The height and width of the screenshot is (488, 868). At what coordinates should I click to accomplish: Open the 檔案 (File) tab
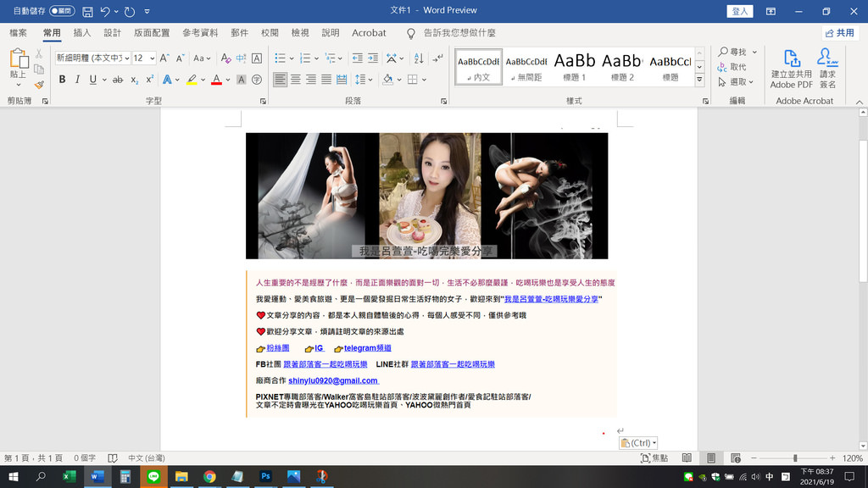(19, 33)
